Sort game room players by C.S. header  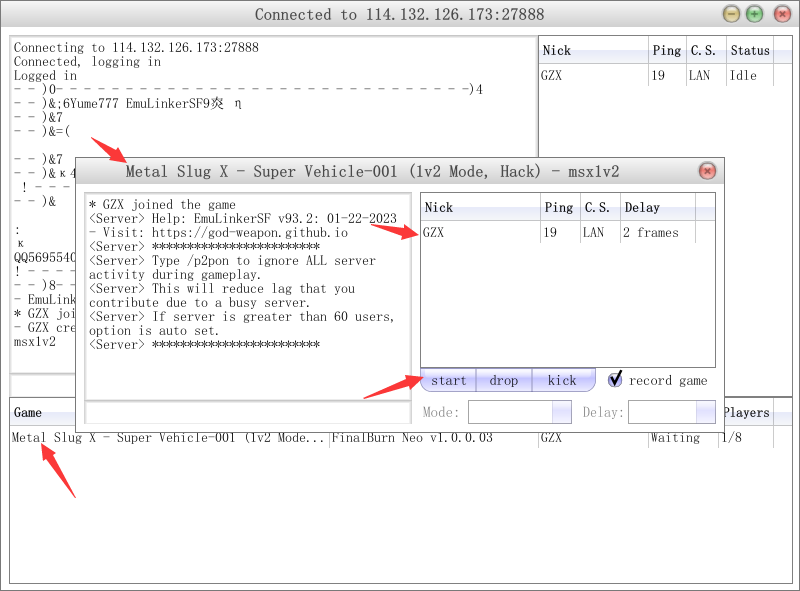[600, 207]
